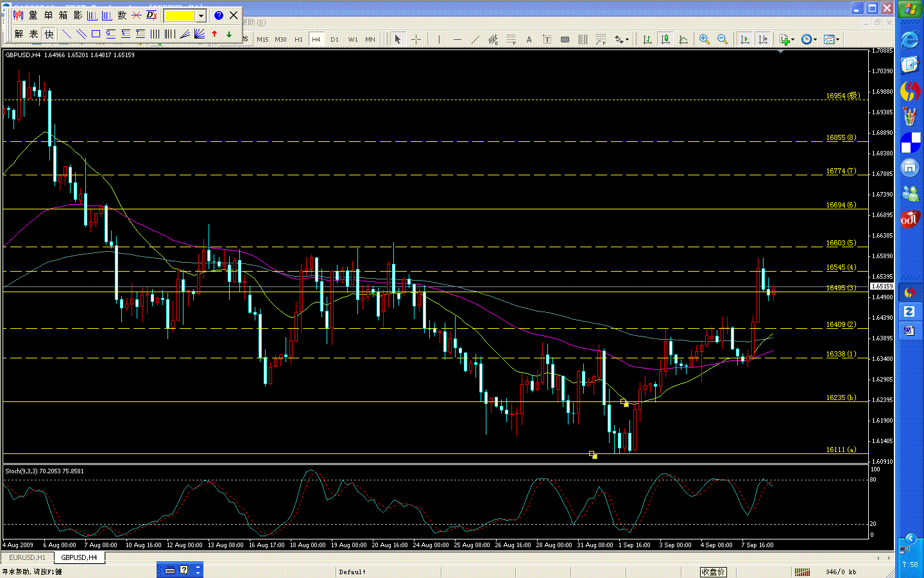The width and height of the screenshot is (924, 578).
Task: Open the yellow color dropdown arrow
Action: click(201, 15)
